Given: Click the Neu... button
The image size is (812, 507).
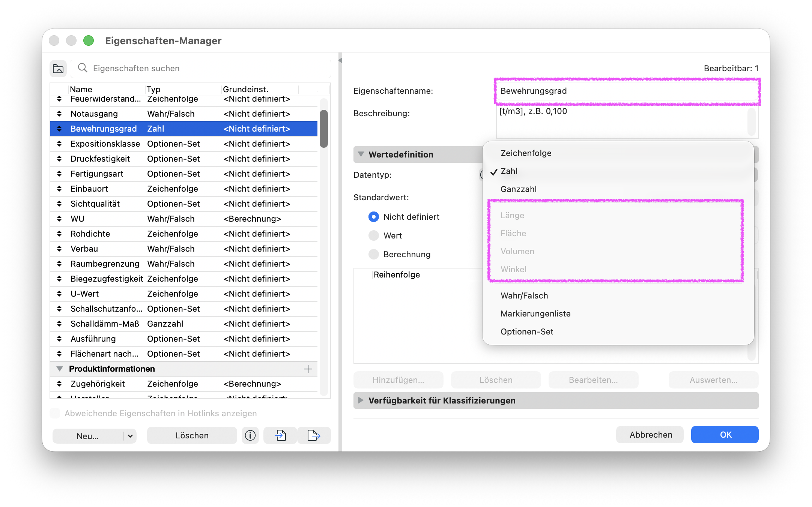Looking at the screenshot, I should pyautogui.click(x=88, y=436).
